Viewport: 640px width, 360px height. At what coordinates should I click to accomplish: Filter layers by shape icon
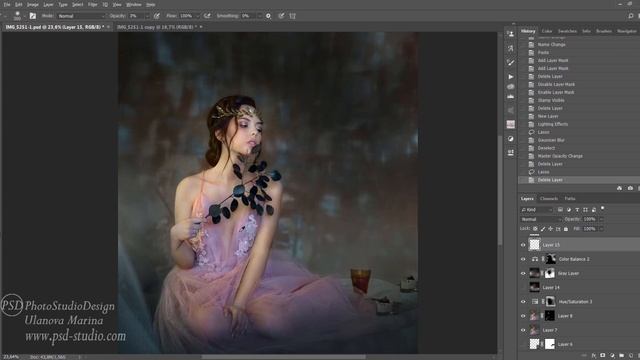click(585, 209)
